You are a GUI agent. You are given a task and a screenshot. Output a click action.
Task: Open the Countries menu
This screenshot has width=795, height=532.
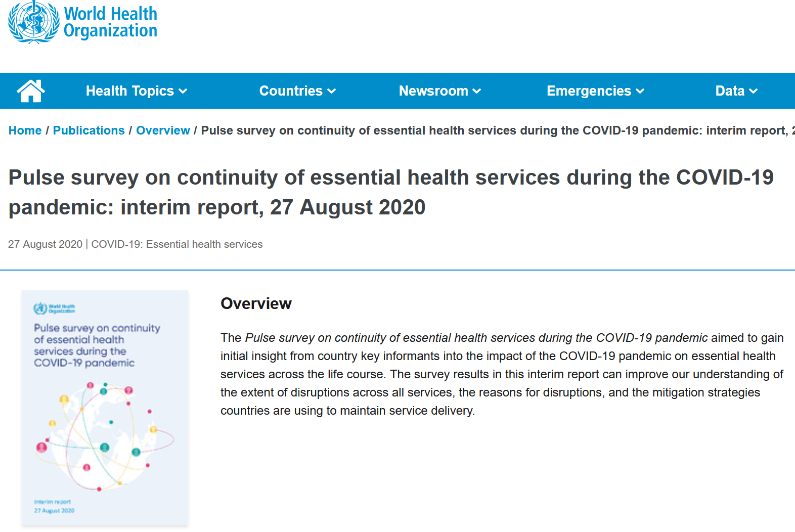[291, 91]
